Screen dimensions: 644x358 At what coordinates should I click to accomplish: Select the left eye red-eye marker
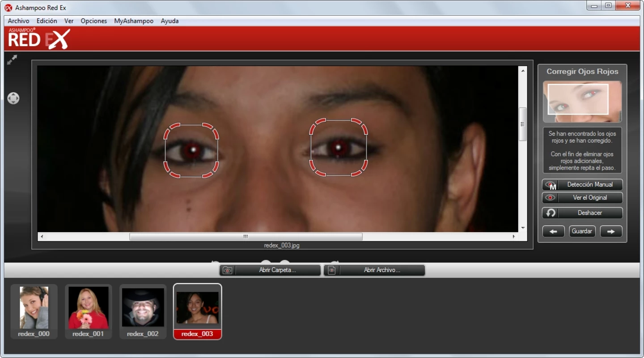191,150
